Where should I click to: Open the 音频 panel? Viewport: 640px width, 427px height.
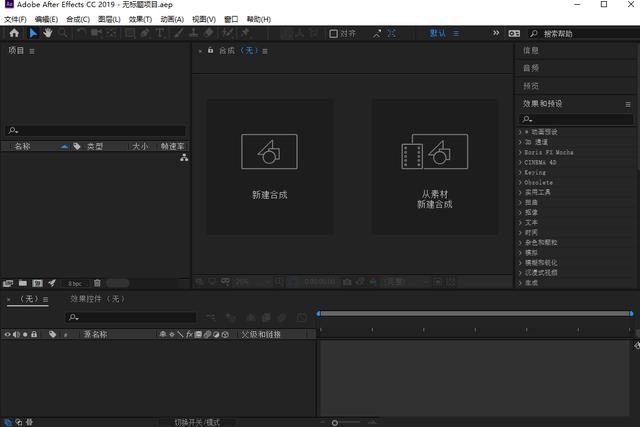click(x=531, y=68)
